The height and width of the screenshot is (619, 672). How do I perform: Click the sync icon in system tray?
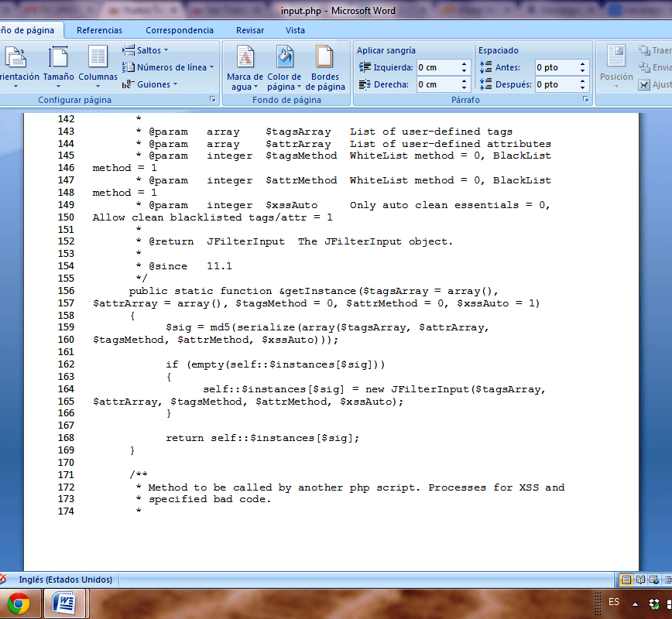click(x=654, y=604)
